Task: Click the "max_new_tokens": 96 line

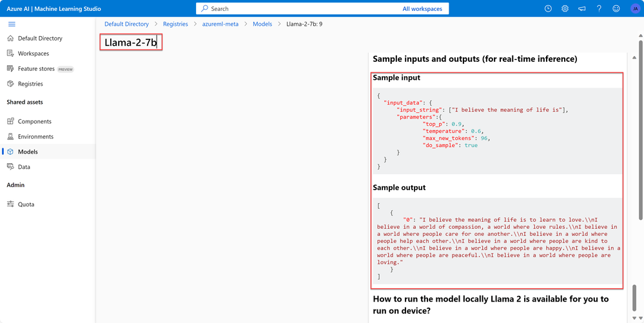Action: [456, 138]
